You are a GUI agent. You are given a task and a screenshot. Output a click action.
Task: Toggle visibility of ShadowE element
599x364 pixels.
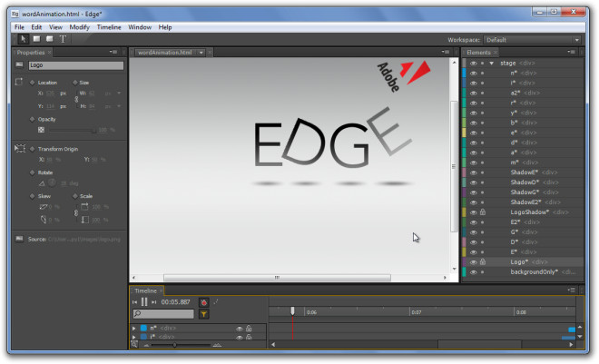(474, 172)
